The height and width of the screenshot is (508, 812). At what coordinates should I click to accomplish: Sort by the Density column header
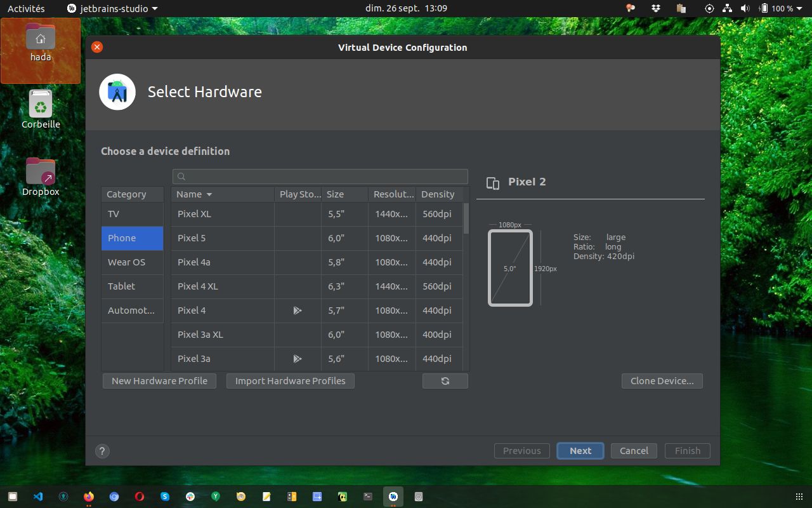click(440, 194)
